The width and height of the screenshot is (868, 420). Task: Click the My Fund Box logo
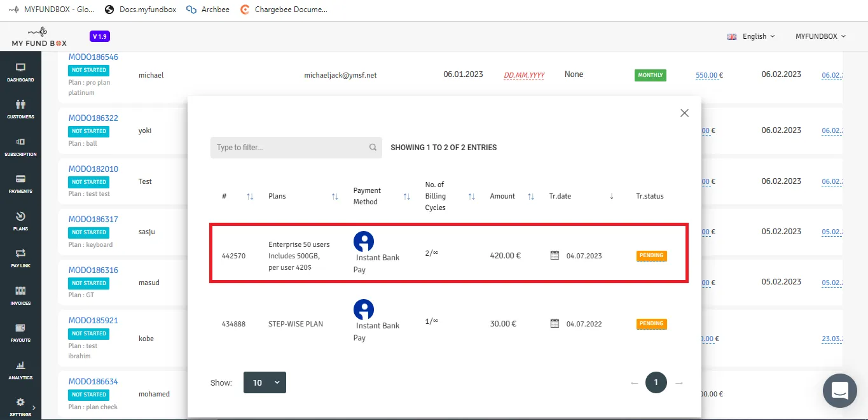[x=39, y=37]
